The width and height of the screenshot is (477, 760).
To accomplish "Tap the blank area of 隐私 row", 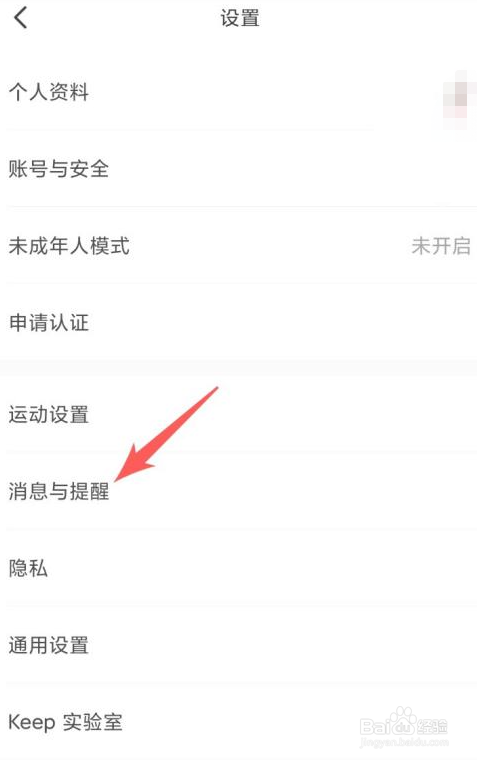I will pos(262,568).
